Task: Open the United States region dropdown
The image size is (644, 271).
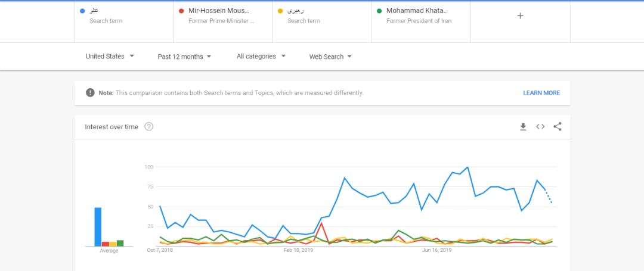Action: 110,57
